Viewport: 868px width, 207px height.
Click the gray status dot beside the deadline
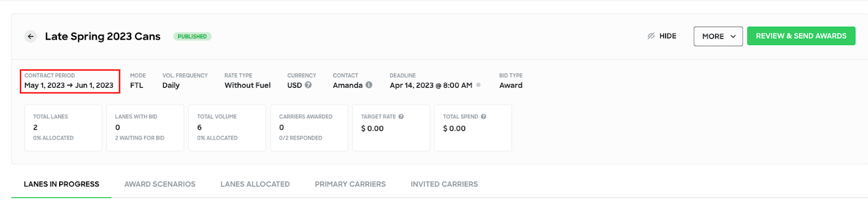click(x=478, y=85)
